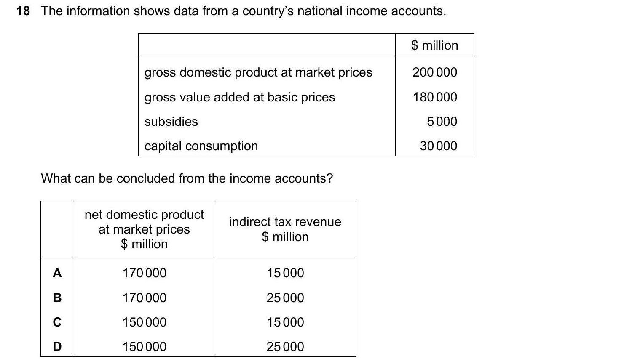The image size is (632, 364).
Task: Click the 30 000 capital consumption value
Action: pyautogui.click(x=438, y=146)
